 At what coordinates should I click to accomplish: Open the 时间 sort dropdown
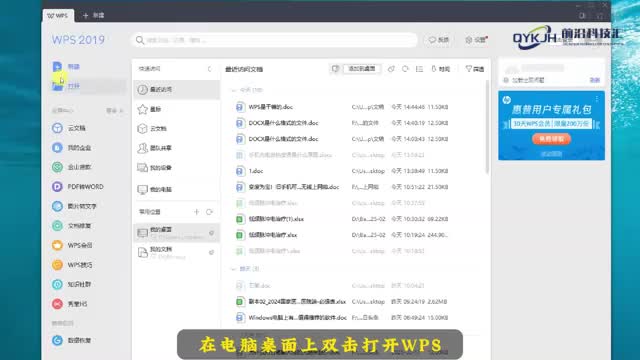[x=441, y=69]
